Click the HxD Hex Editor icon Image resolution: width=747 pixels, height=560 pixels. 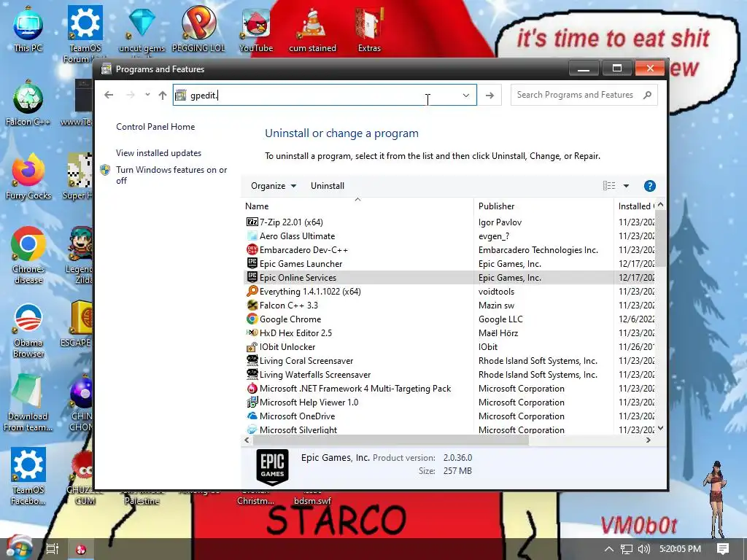pos(252,332)
